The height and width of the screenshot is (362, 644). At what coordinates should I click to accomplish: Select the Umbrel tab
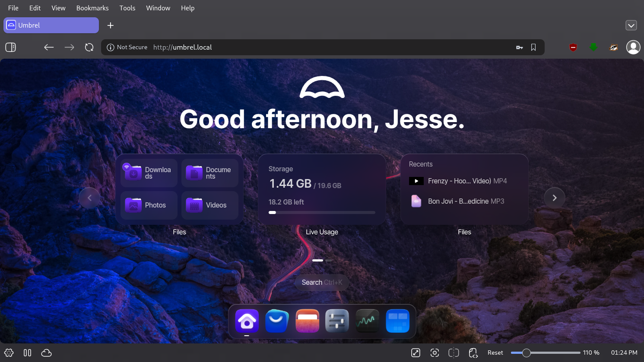pyautogui.click(x=51, y=25)
